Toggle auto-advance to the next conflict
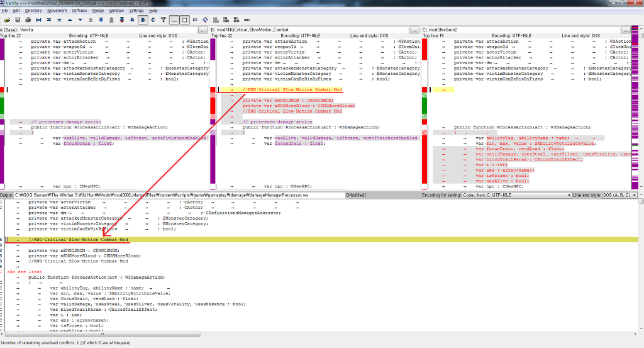 coord(164,20)
